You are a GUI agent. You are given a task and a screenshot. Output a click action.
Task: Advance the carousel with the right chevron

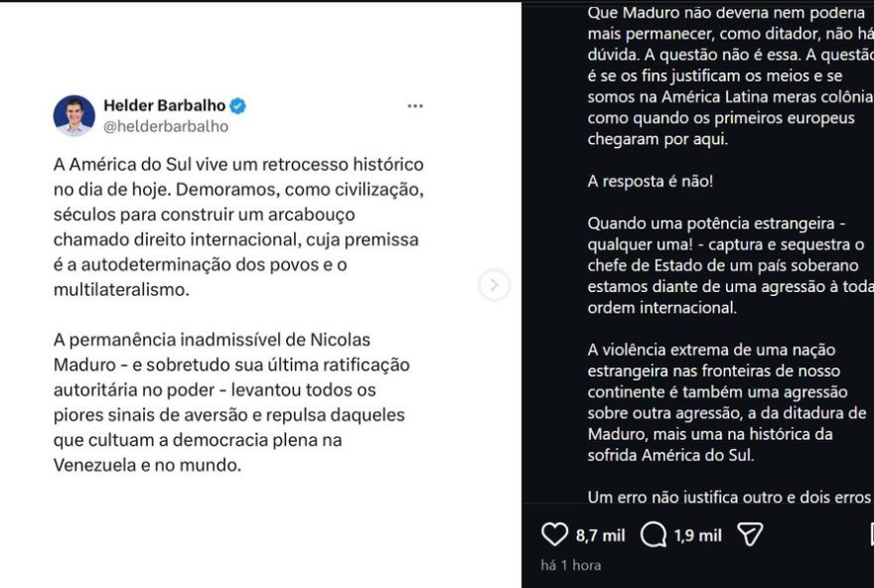[492, 283]
